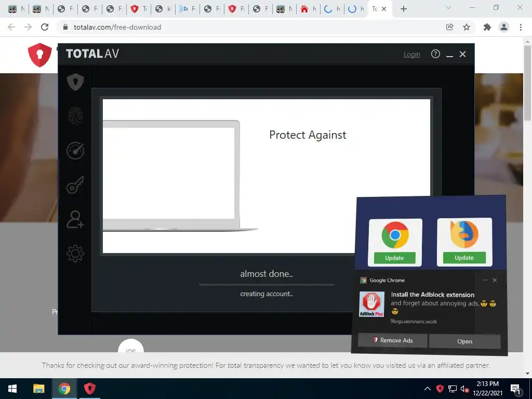532x399 pixels.
Task: Bookmark this page with the star icon
Action: point(467,27)
